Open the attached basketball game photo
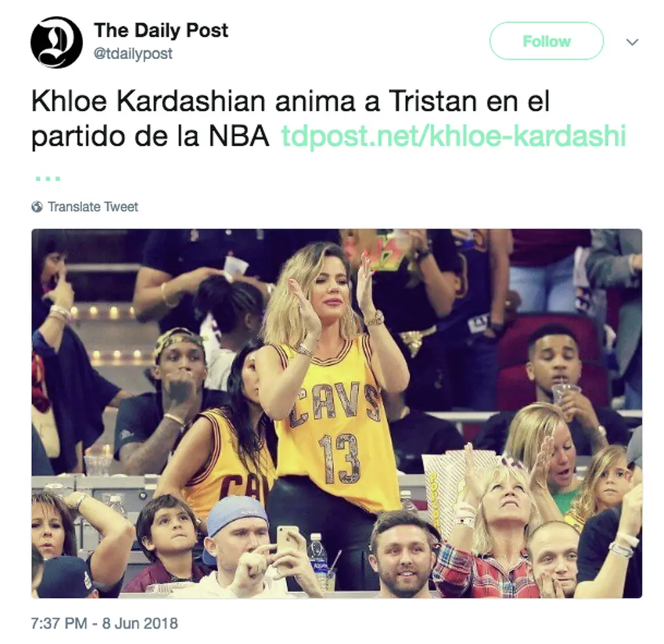Screen dimensions: 664x644 (337, 414)
